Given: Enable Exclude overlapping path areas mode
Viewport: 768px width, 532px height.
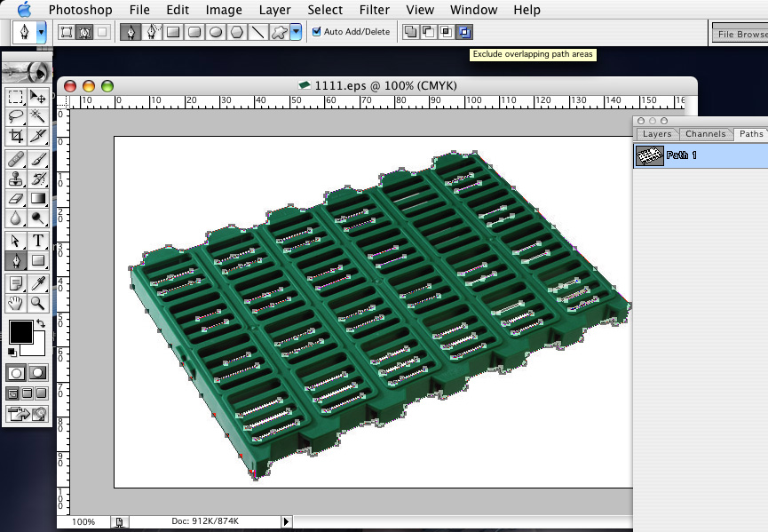Looking at the screenshot, I should click(x=465, y=32).
